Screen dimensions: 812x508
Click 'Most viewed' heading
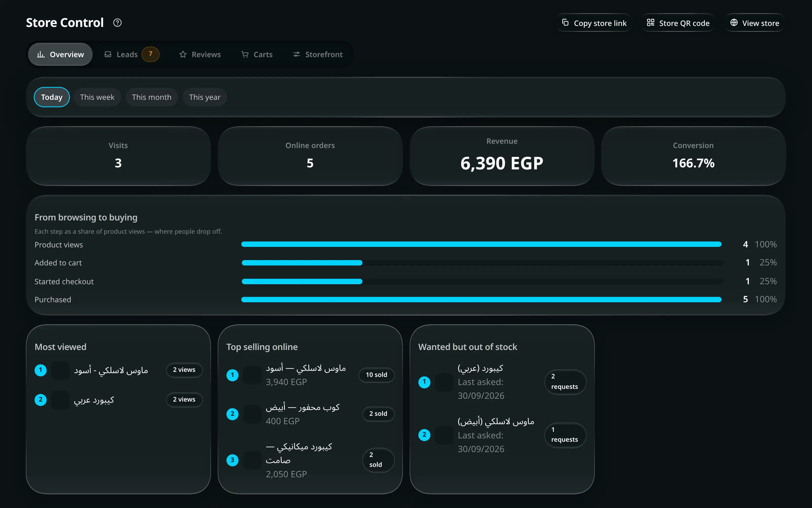[60, 347]
